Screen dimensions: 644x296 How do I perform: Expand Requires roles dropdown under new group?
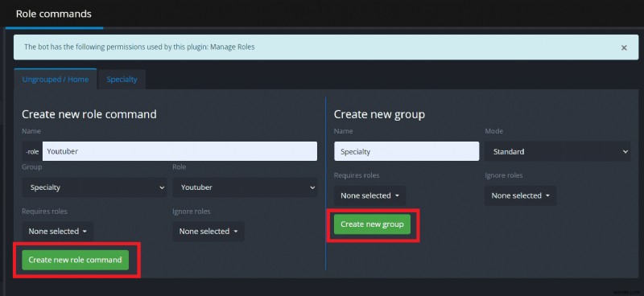369,195
